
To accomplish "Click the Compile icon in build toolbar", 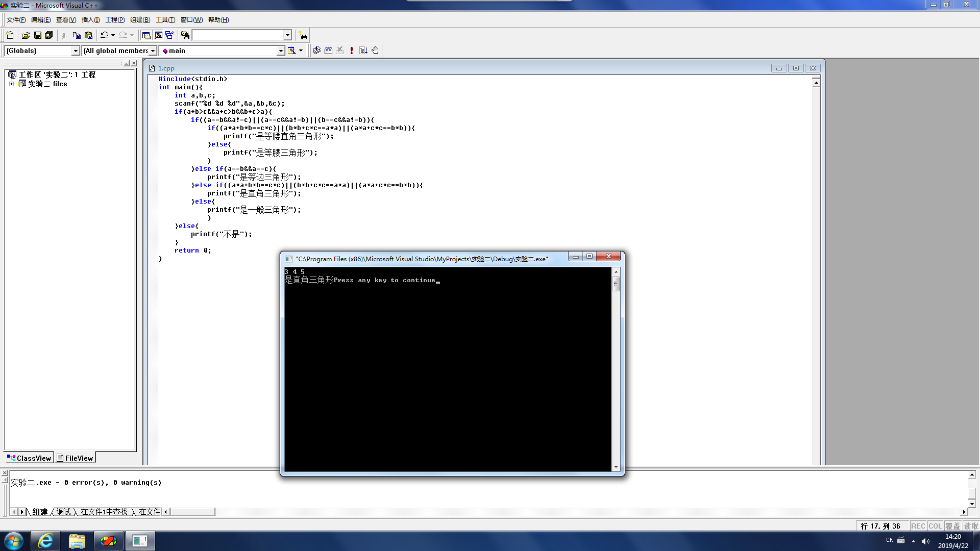I will click(x=316, y=51).
